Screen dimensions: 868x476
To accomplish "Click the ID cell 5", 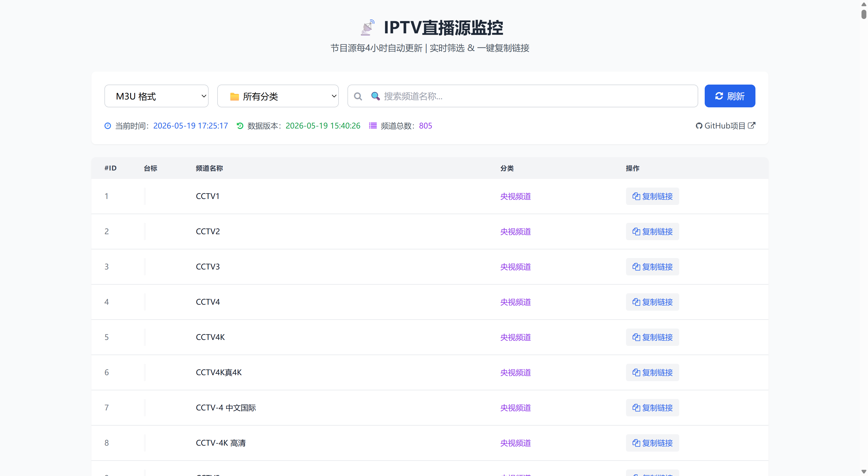I will (107, 337).
